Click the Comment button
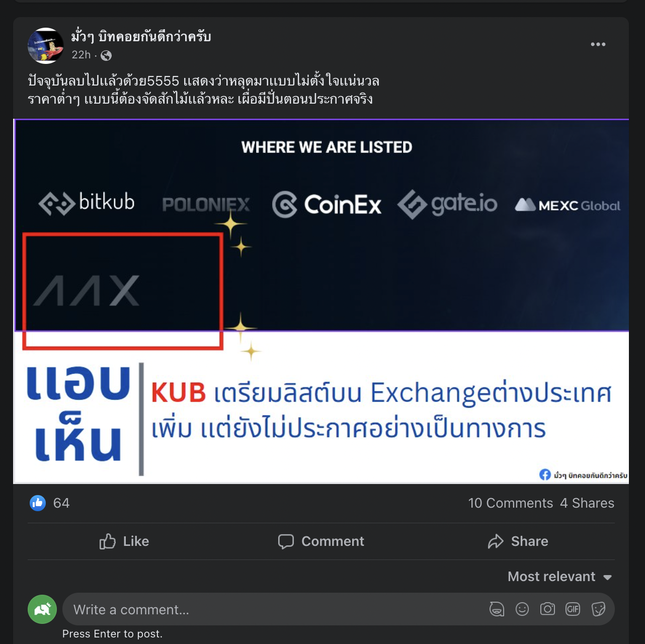 [x=321, y=541]
